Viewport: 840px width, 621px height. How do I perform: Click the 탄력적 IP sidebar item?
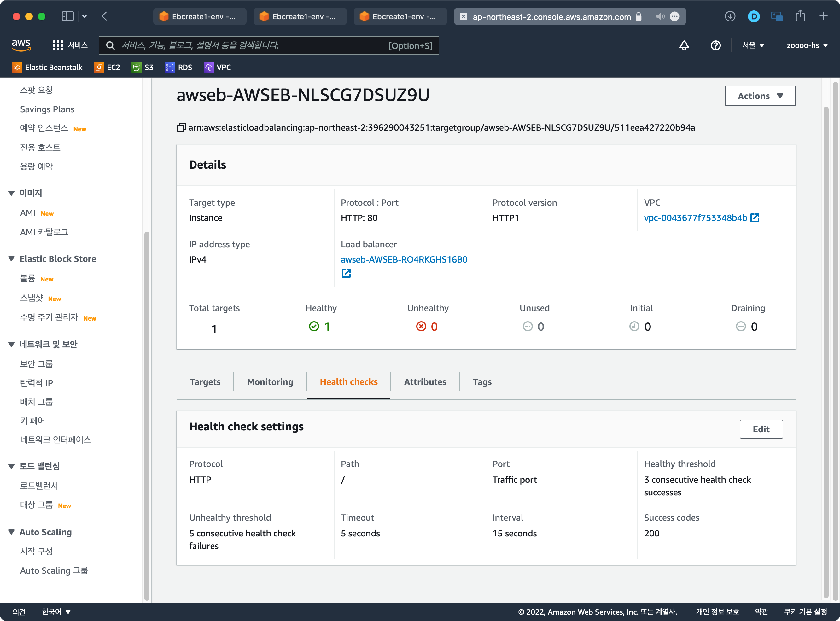tap(37, 383)
